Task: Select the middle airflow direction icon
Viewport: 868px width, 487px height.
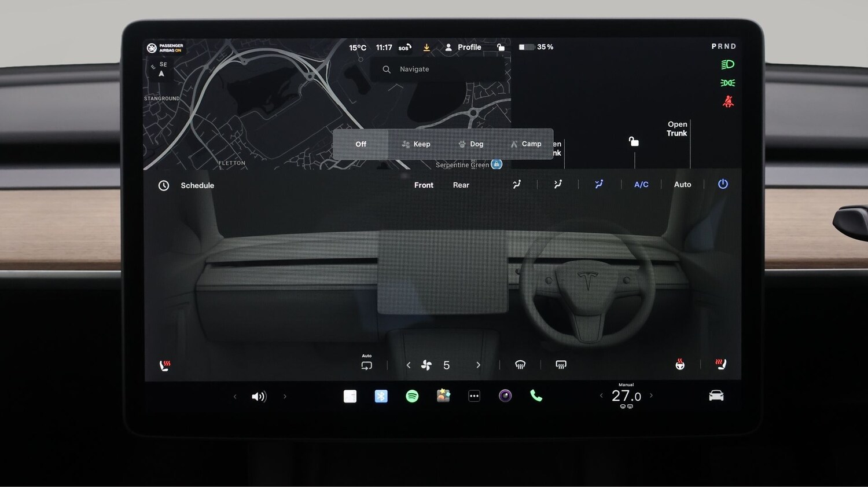Action: [x=557, y=184]
